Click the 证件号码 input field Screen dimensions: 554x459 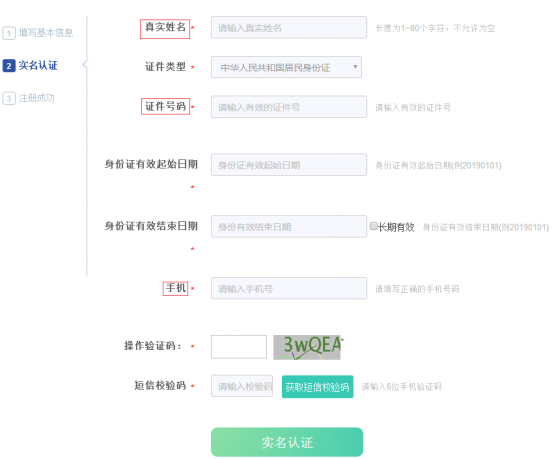tap(289, 106)
